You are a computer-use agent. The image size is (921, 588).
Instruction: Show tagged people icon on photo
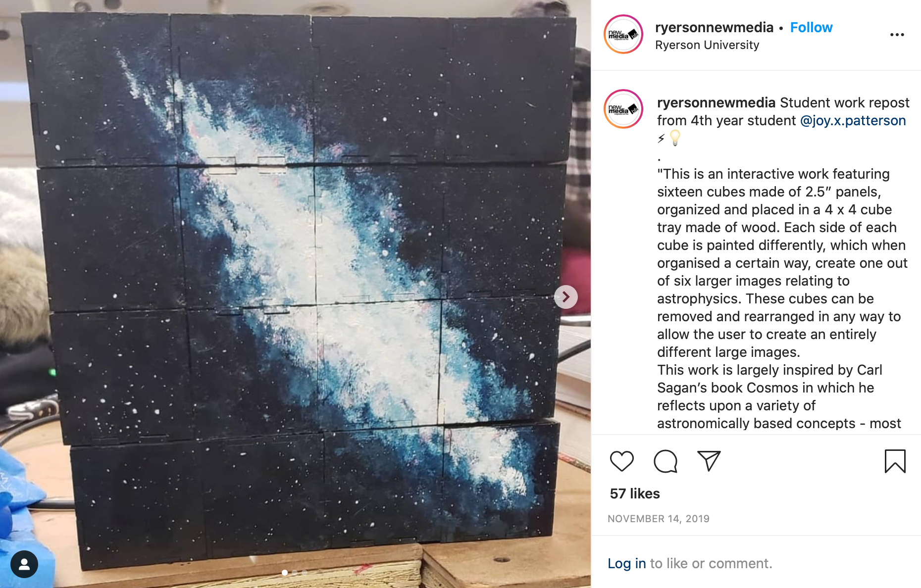click(x=24, y=564)
